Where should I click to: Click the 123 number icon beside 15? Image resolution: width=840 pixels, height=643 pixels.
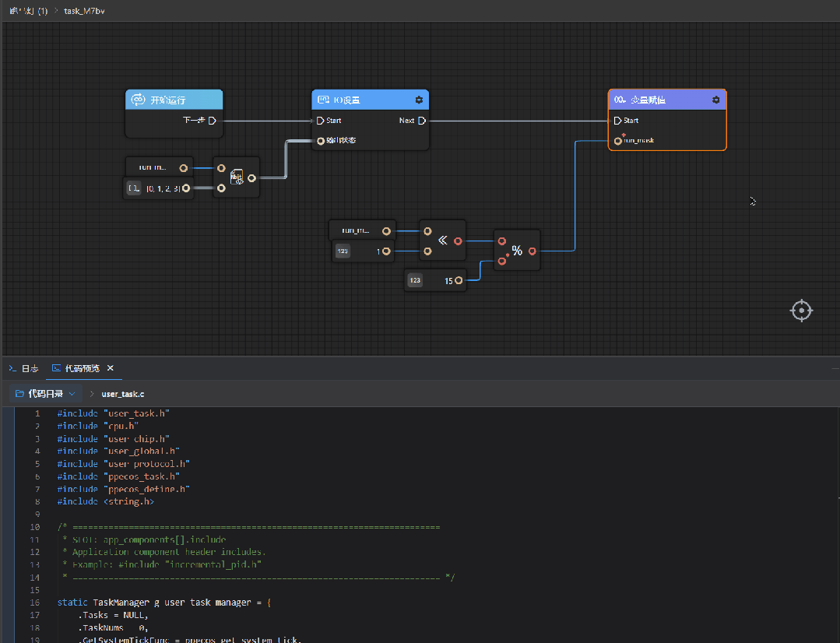(x=415, y=280)
